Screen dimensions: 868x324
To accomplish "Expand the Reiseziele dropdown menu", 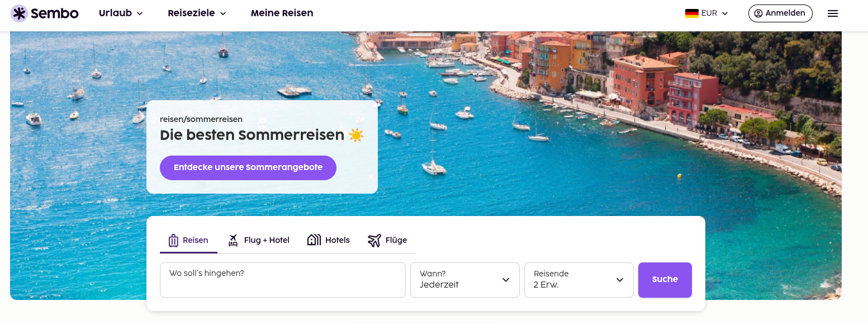I will [x=197, y=13].
